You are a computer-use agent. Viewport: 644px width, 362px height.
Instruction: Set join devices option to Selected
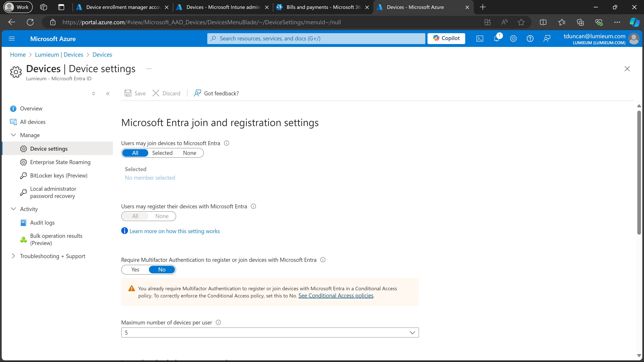click(162, 153)
